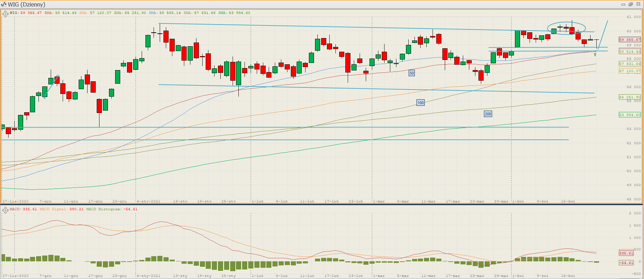Screen dimensions: 644x279
Task: Click the '100' moving average label box
Action: (421, 103)
